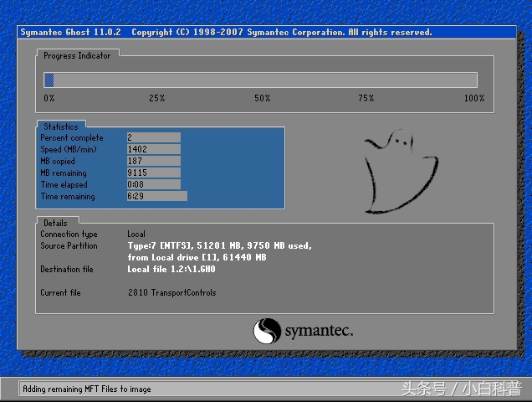
Task: Click the blue filled progress segment
Action: (49, 80)
